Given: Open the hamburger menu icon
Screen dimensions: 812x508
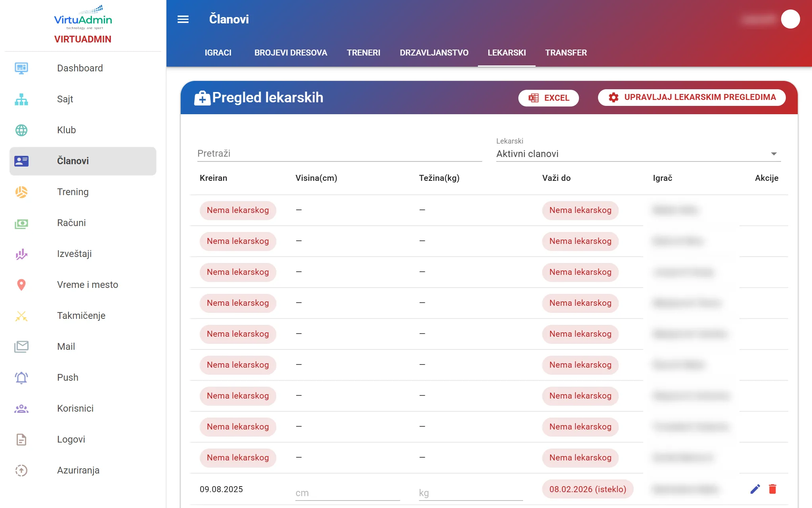Looking at the screenshot, I should (x=183, y=19).
